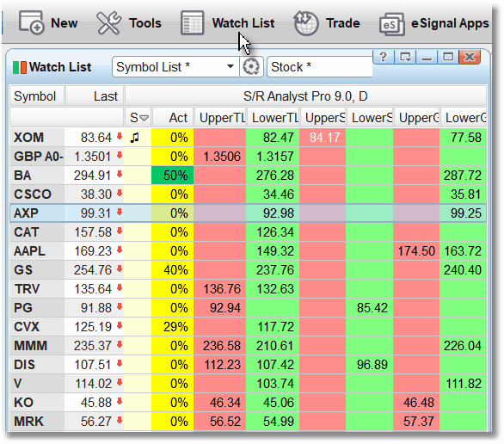Click the Trade globe icon
504x444 pixels.
(306, 23)
